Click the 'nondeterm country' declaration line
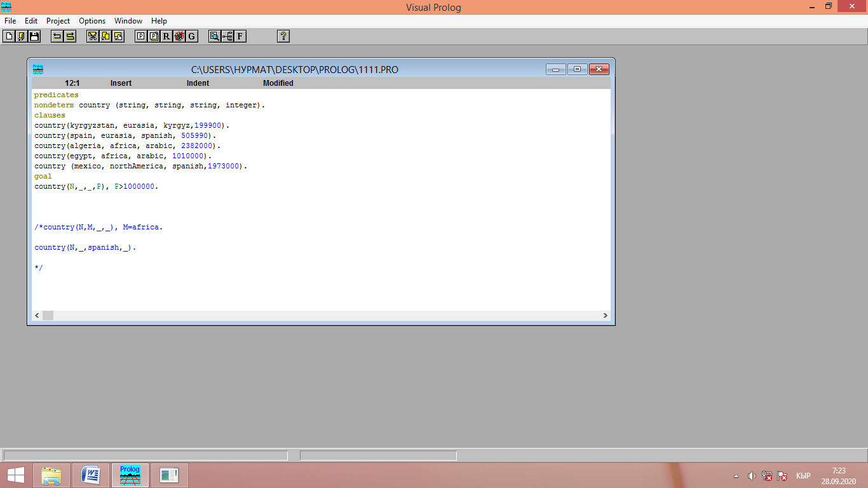 pyautogui.click(x=149, y=105)
